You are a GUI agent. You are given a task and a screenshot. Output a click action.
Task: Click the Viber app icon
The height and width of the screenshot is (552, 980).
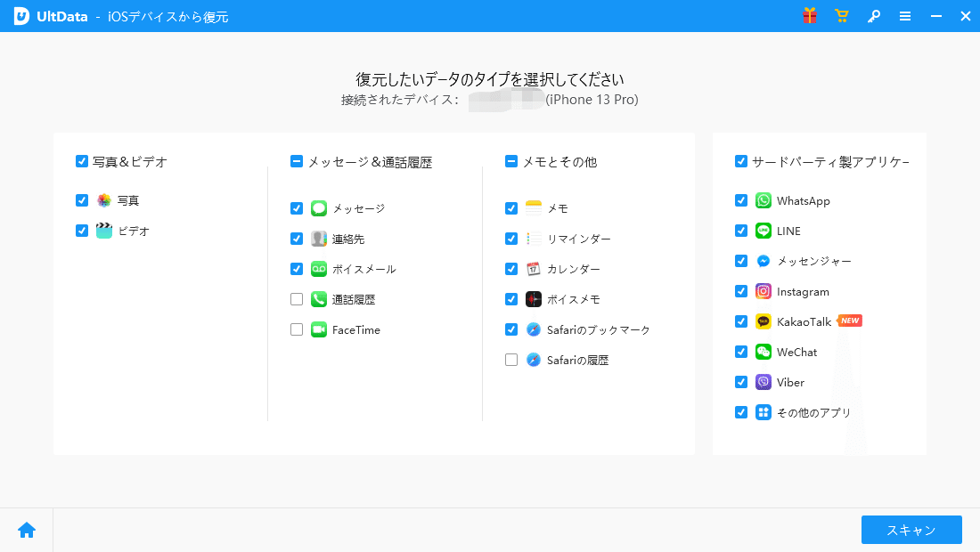[x=764, y=382]
